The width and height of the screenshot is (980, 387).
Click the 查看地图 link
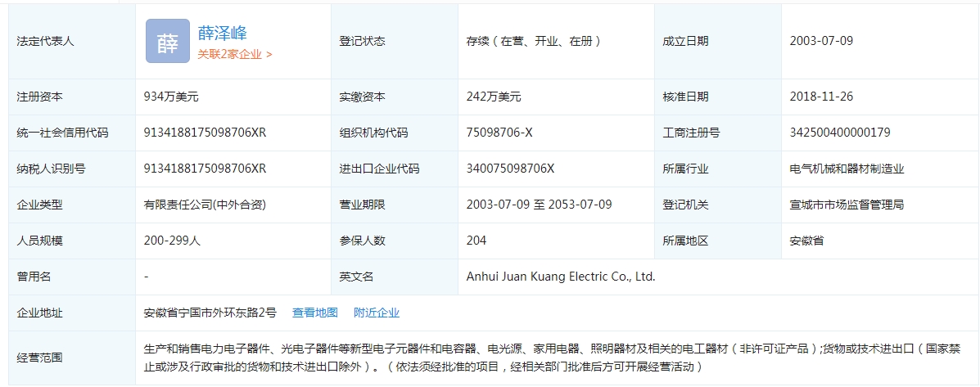315,313
